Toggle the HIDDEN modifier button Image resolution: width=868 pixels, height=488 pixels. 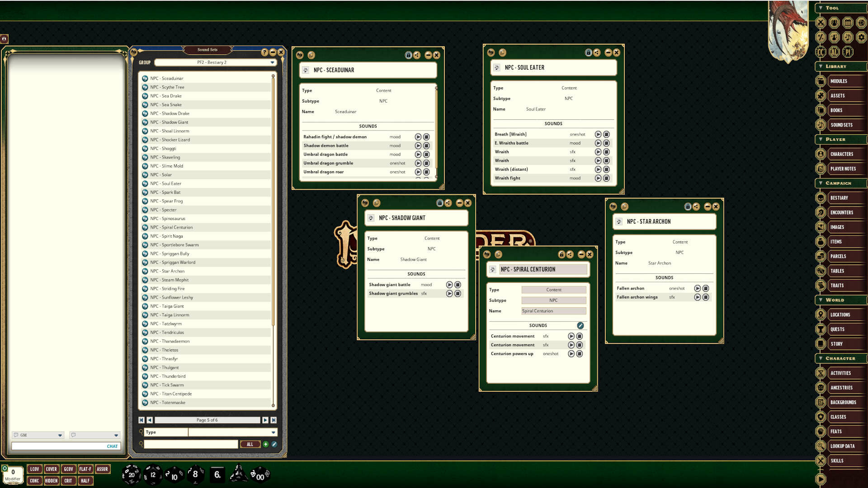pos(51,481)
